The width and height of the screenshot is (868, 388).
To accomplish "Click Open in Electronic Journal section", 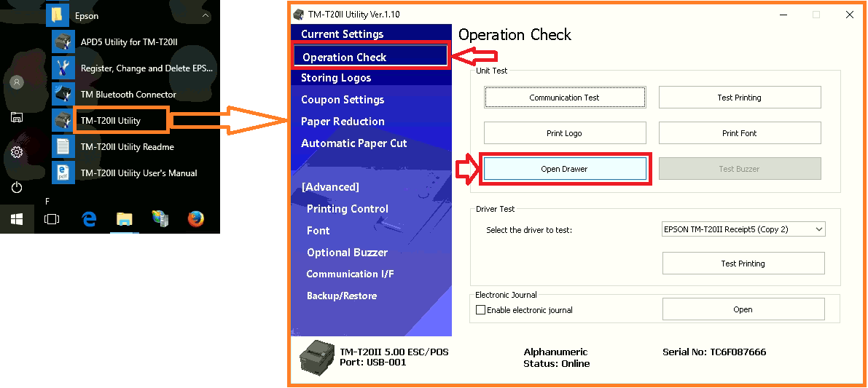I will 743,309.
